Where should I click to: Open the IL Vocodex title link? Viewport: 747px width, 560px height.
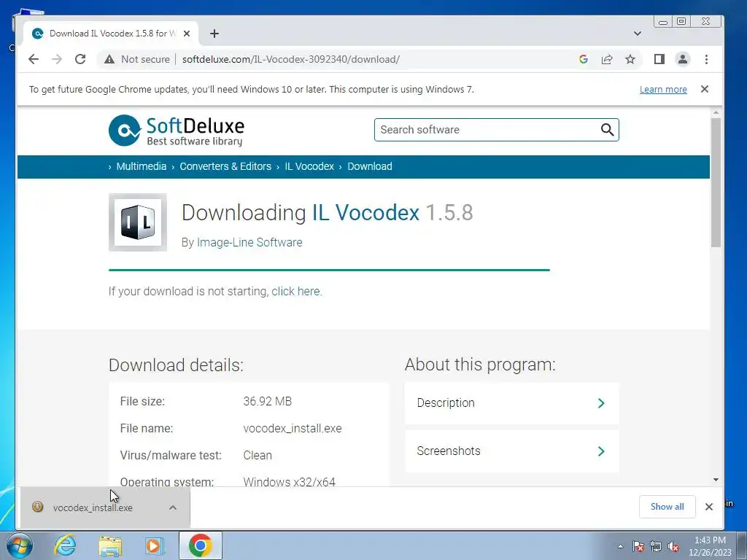pos(366,212)
